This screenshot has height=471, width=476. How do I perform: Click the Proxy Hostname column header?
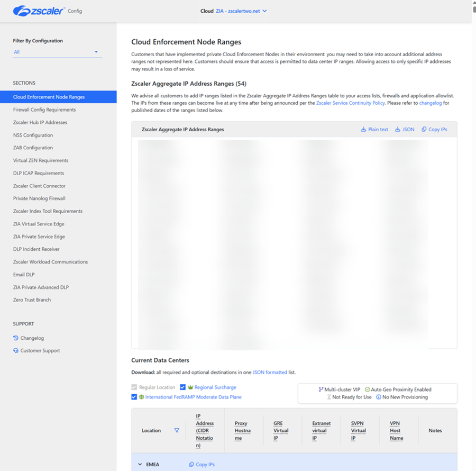pos(243,431)
